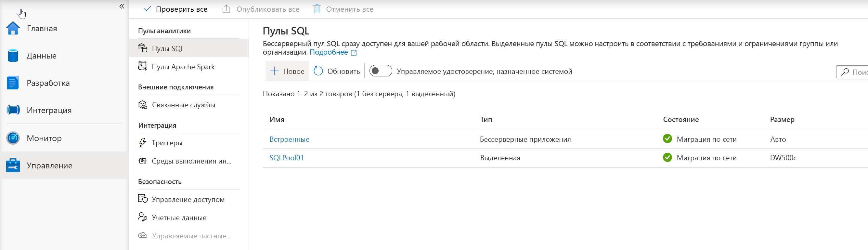Screen dimensions: 868x250
Task: Open Связанные службы sidebar entry
Action: (x=183, y=105)
